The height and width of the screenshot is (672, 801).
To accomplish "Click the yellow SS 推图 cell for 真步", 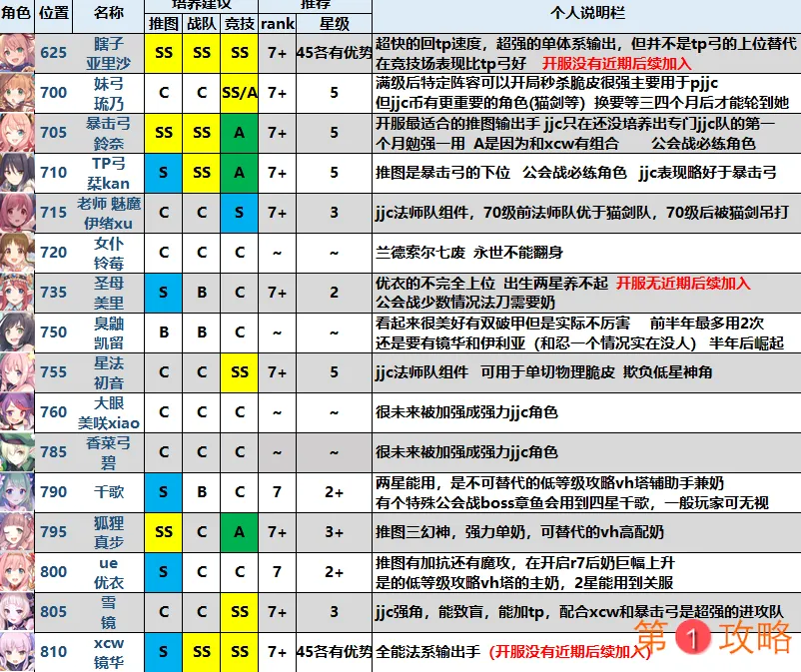I will [164, 532].
